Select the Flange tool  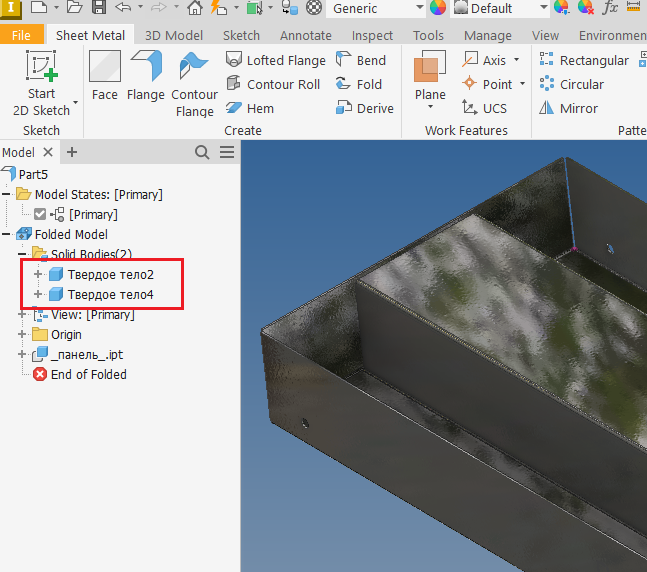146,76
